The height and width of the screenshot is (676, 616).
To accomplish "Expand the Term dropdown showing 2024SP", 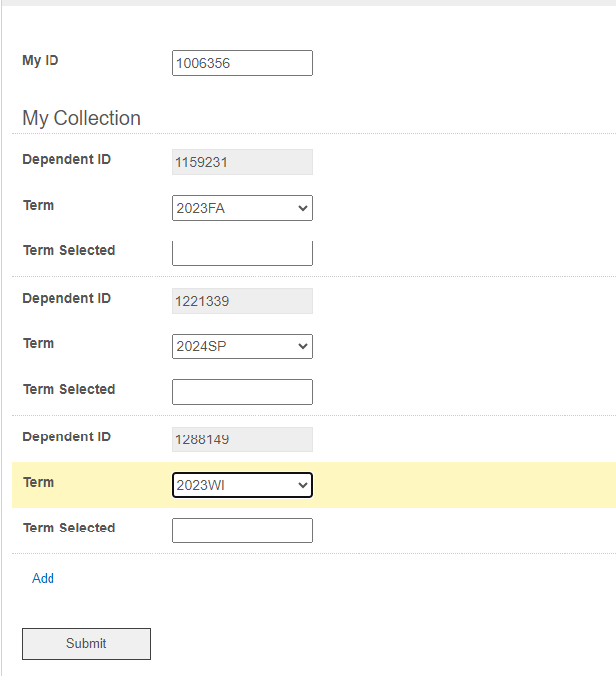I will point(242,346).
